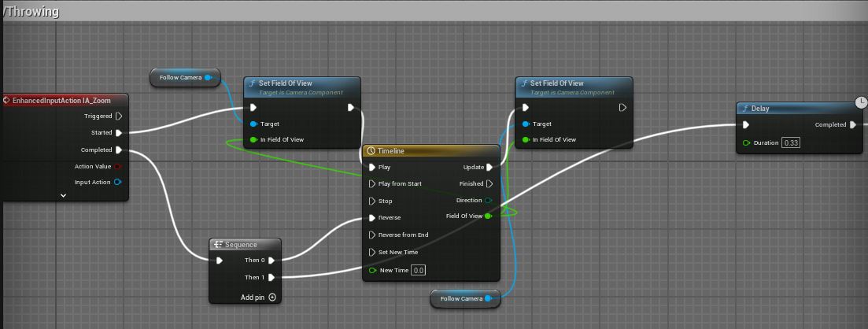Image resolution: width=868 pixels, height=329 pixels.
Task: Click the Timeline Reverse input pin
Action: pos(372,218)
